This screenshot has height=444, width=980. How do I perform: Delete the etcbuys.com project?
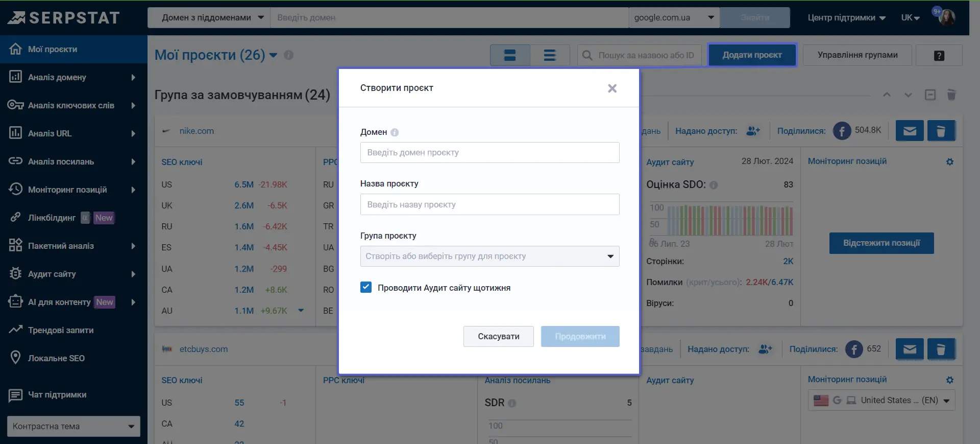click(x=941, y=349)
